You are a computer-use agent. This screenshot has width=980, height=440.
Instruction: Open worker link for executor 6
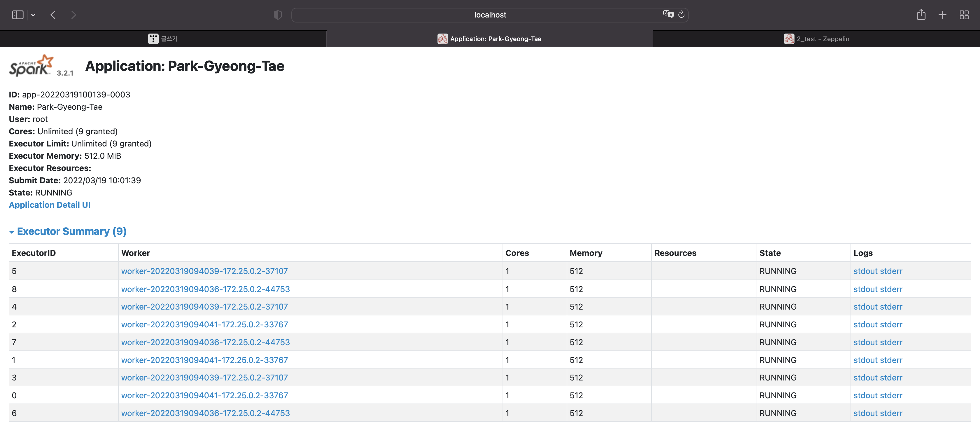[x=205, y=413]
